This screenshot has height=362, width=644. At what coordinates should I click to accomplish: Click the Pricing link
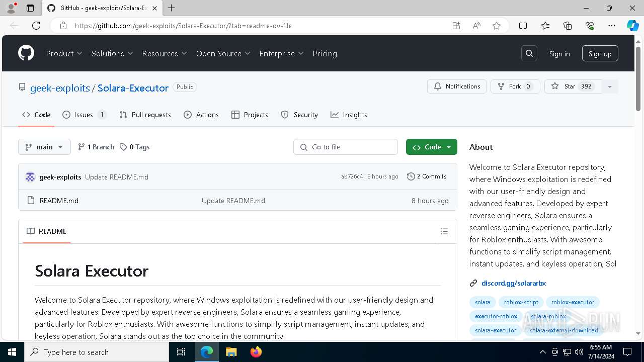[325, 53]
